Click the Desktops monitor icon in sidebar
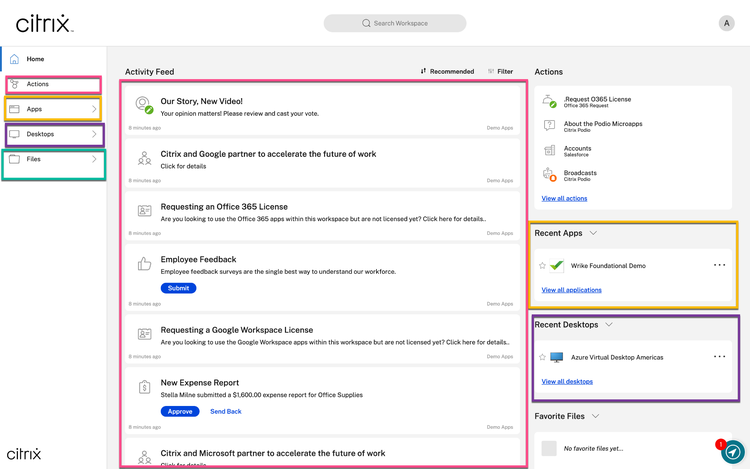Image resolution: width=750 pixels, height=469 pixels. (x=14, y=134)
